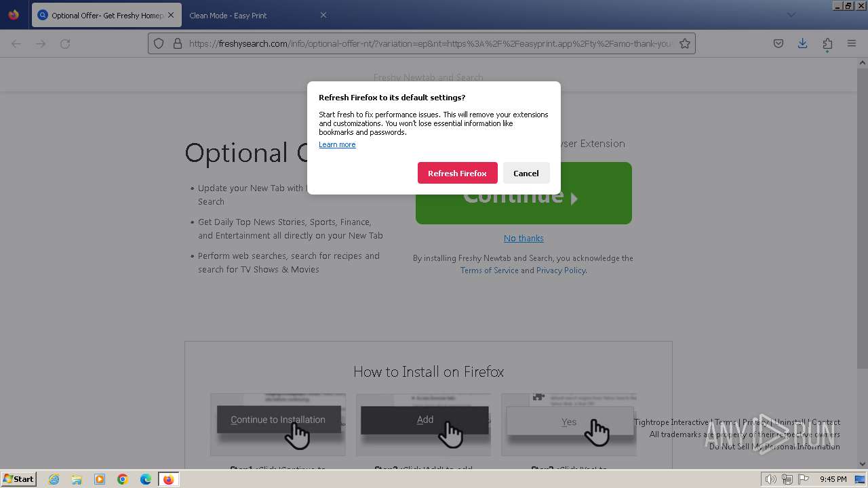The image size is (868, 488).
Task: Click the 9:45 PM system clock
Action: coord(833,479)
